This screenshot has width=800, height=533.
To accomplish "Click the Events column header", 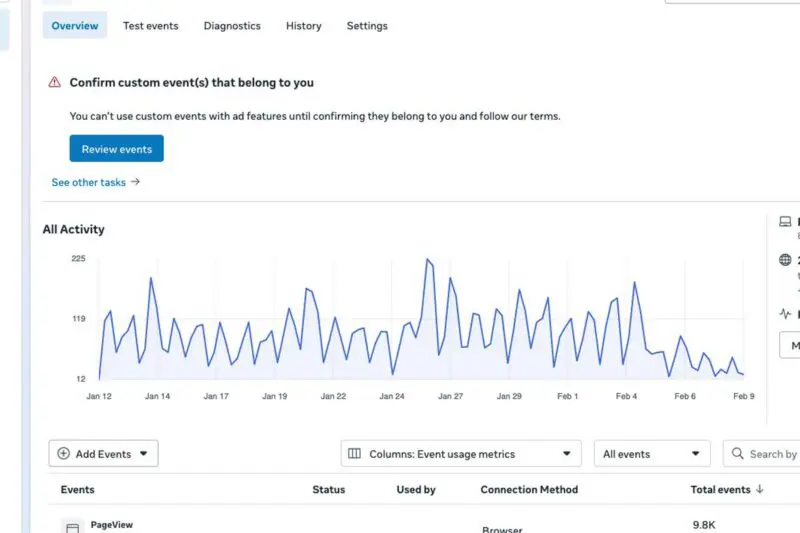I will (x=78, y=489).
